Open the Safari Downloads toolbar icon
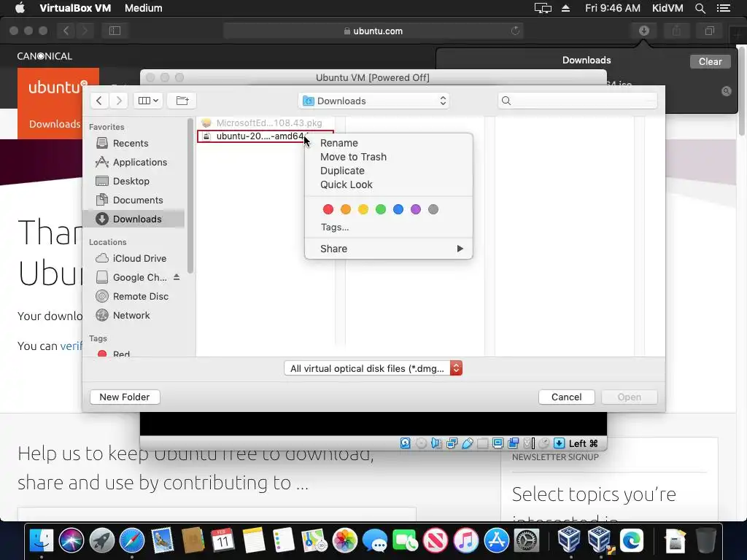 [643, 31]
